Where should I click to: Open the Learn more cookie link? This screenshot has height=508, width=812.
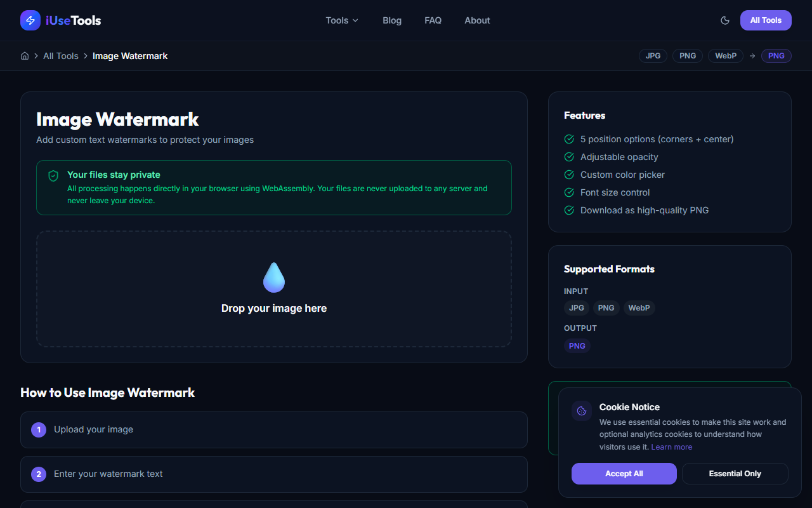pyautogui.click(x=671, y=446)
